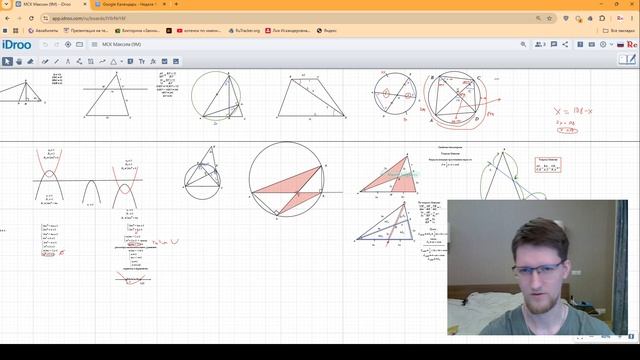This screenshot has height=360, width=640.
Task: Open the YouTube bookmark
Action: coord(199,31)
